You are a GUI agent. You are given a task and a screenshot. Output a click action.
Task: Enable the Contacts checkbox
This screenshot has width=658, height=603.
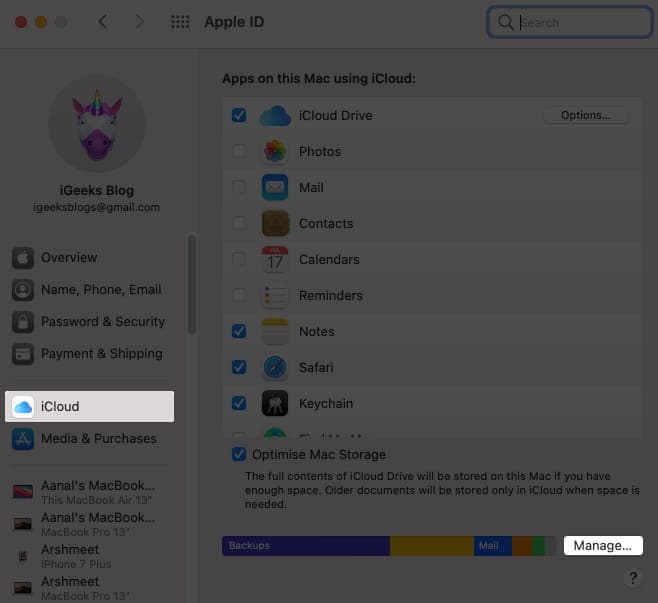coord(239,223)
